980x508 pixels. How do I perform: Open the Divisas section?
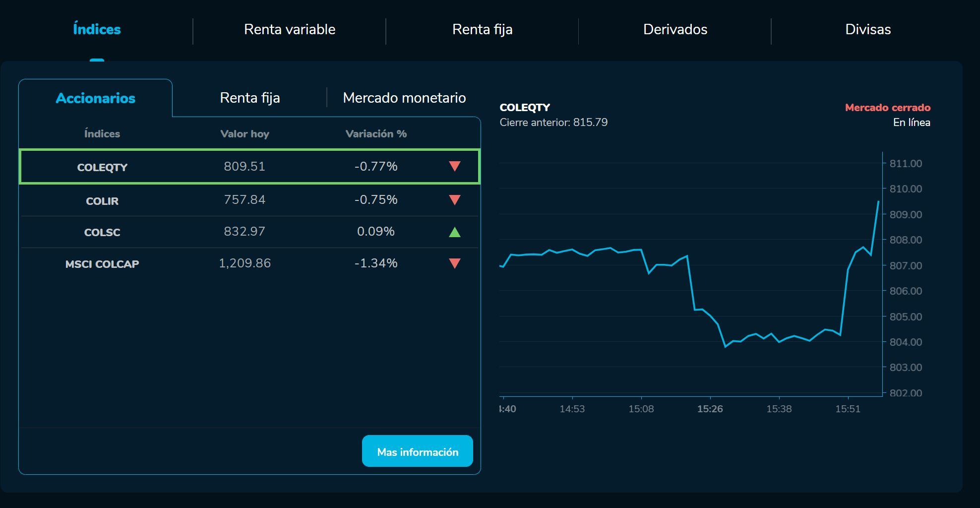(x=867, y=29)
